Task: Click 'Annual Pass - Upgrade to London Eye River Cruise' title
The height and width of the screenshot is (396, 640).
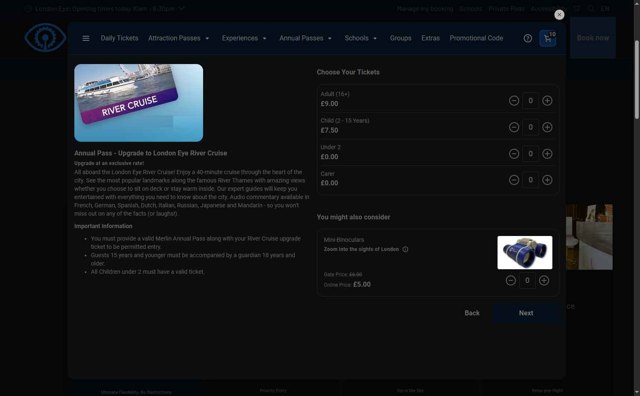Action: coord(151,154)
